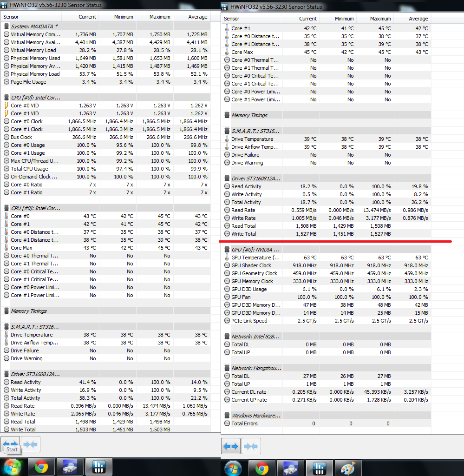Select Read Rate row in right window

pyautogui.click(x=327, y=210)
